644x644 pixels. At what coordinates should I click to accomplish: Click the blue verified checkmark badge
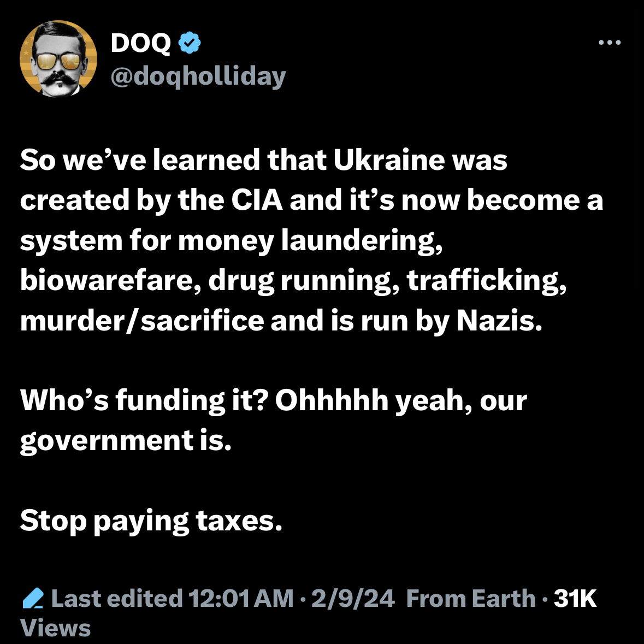point(190,43)
